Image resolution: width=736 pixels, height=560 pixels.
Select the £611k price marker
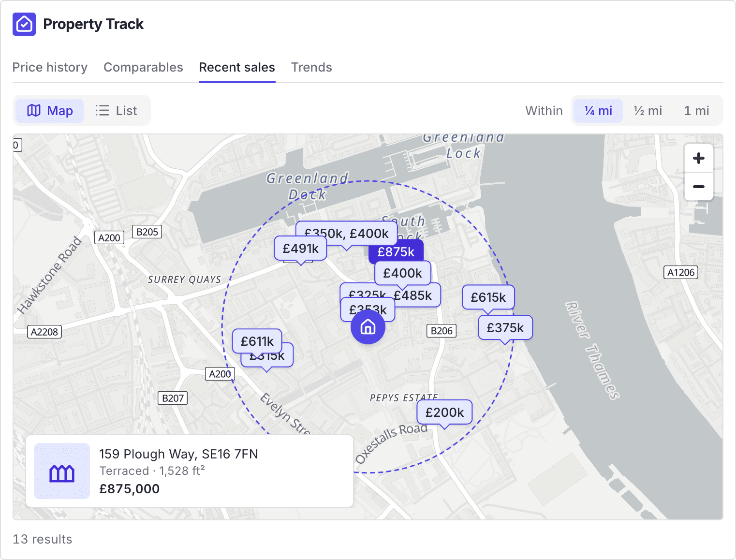pos(257,341)
